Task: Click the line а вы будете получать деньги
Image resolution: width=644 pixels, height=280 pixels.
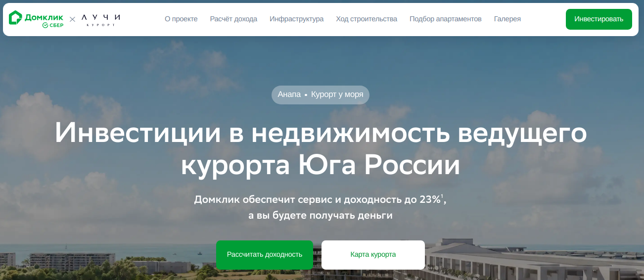Action: (x=321, y=216)
